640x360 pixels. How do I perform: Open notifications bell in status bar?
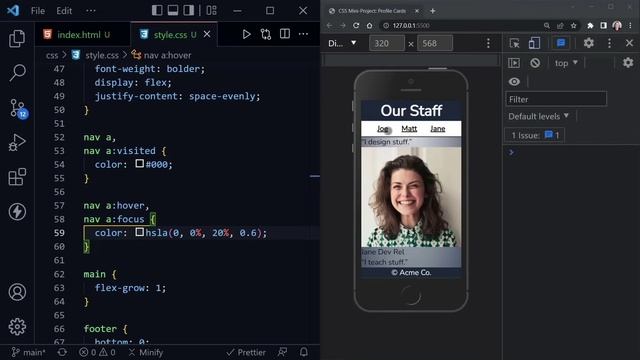[x=304, y=352]
